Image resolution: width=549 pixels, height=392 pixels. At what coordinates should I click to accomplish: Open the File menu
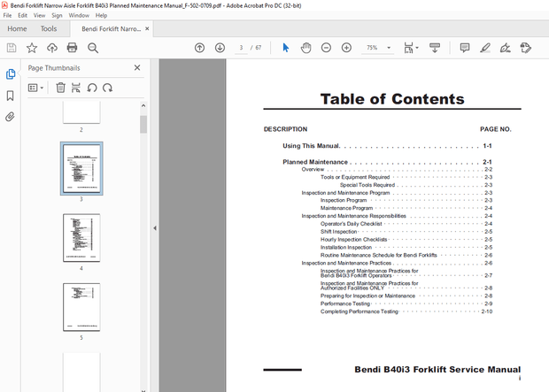coord(7,15)
